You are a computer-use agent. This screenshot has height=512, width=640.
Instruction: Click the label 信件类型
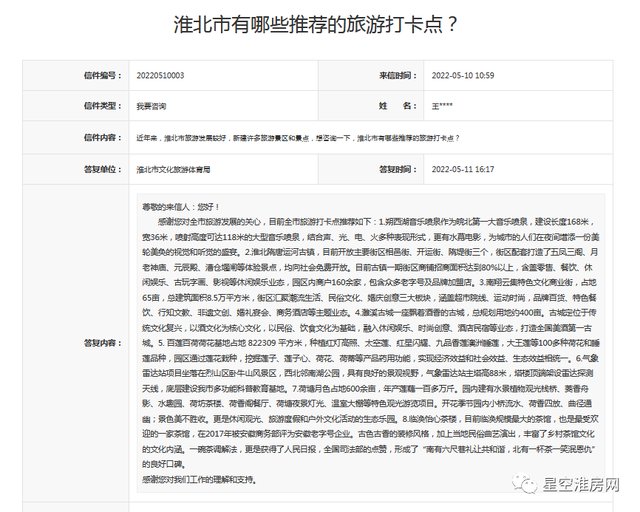[102, 106]
